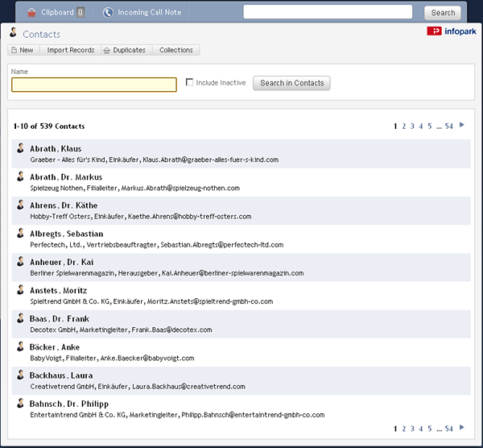The height and width of the screenshot is (448, 483).
Task: Go to page 5 in bottom pagination
Action: [429, 429]
